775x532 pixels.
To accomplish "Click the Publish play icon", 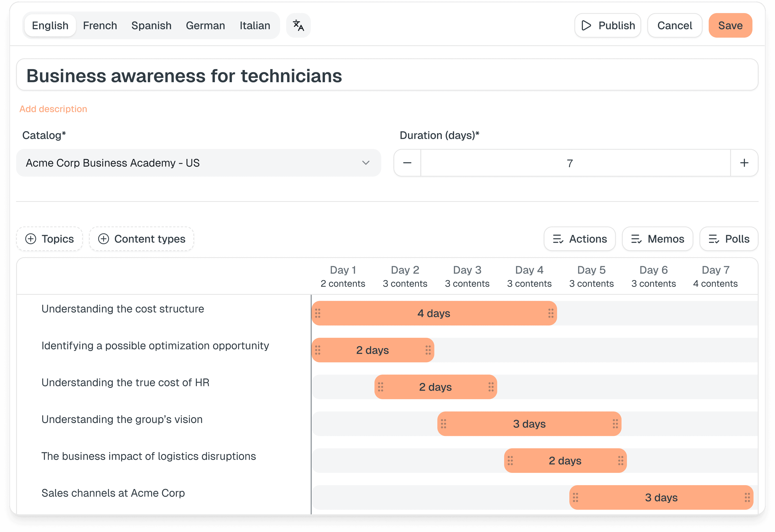I will click(586, 25).
